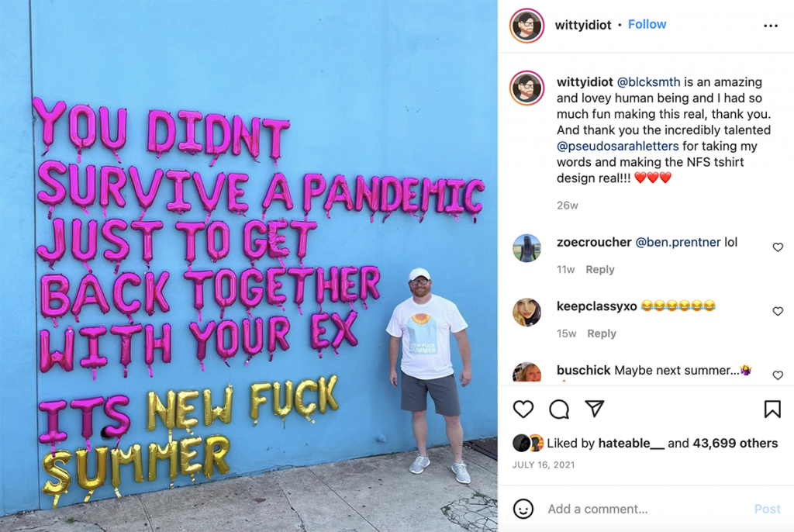Open wittyidiot profile avatar in header

tap(526, 26)
